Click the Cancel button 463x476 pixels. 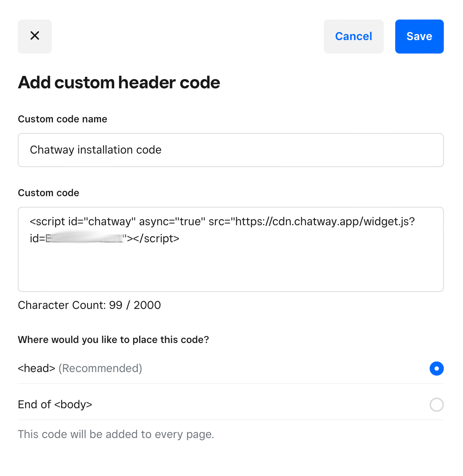click(x=354, y=37)
